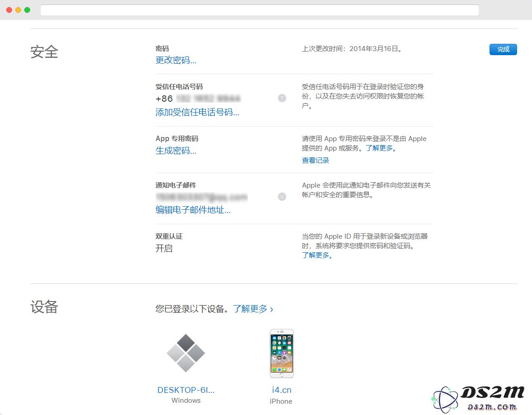
Task: Click the help icon beside the +86 number
Action: [282, 98]
